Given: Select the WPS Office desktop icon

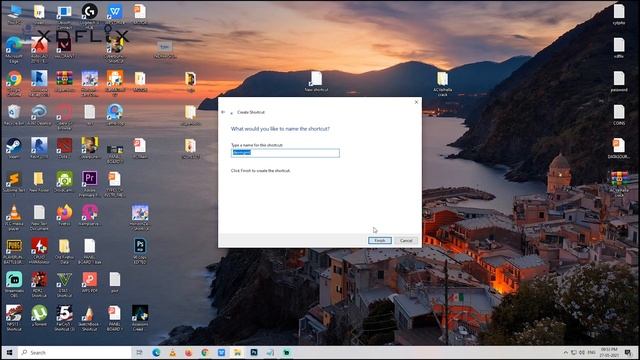Looking at the screenshot, I should click(x=115, y=15).
